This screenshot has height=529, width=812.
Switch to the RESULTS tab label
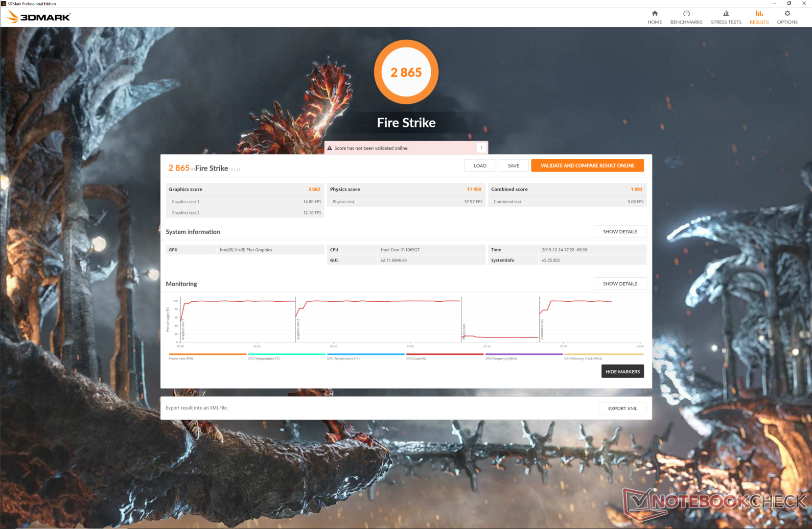click(759, 22)
